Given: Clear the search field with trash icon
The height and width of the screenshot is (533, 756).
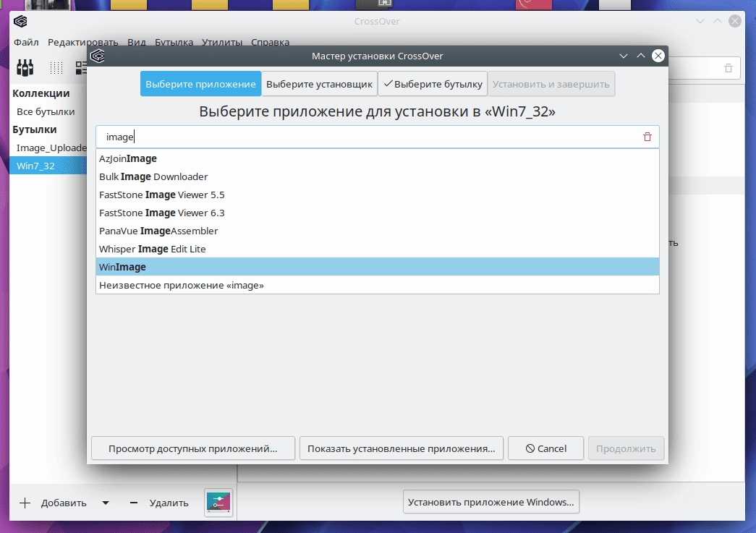Looking at the screenshot, I should tap(647, 137).
